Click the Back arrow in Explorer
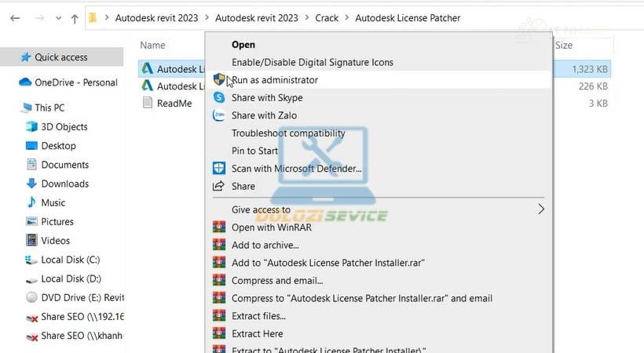 pos(15,17)
